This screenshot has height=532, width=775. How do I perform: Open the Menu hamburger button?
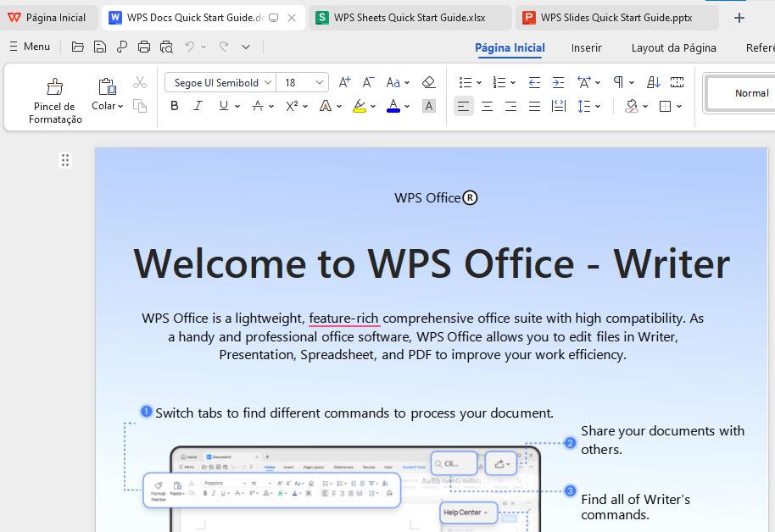(x=30, y=47)
